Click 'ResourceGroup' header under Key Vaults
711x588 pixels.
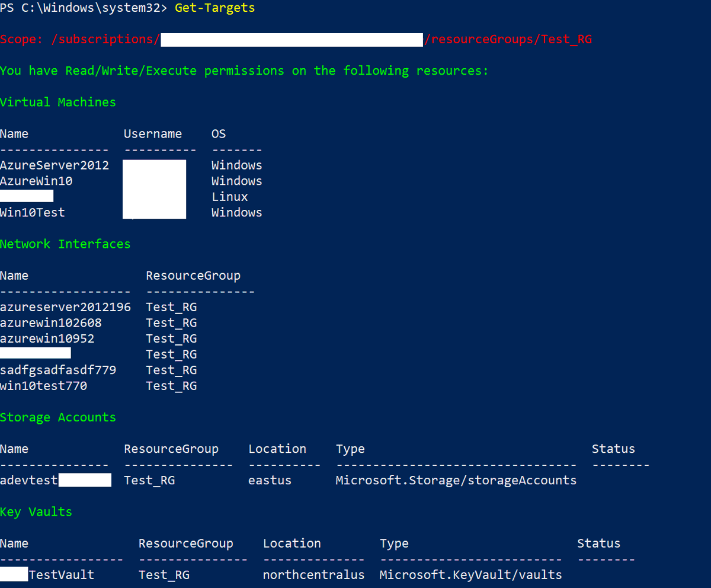coord(186,544)
